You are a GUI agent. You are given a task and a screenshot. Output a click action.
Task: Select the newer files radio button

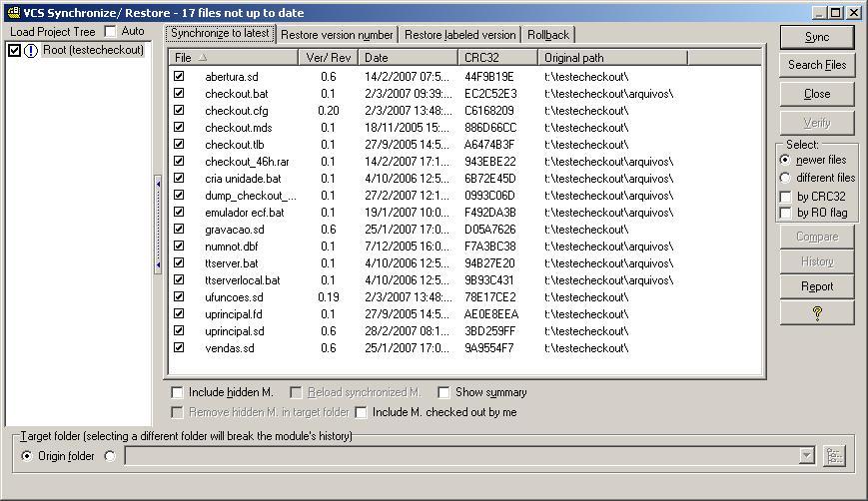(x=785, y=160)
